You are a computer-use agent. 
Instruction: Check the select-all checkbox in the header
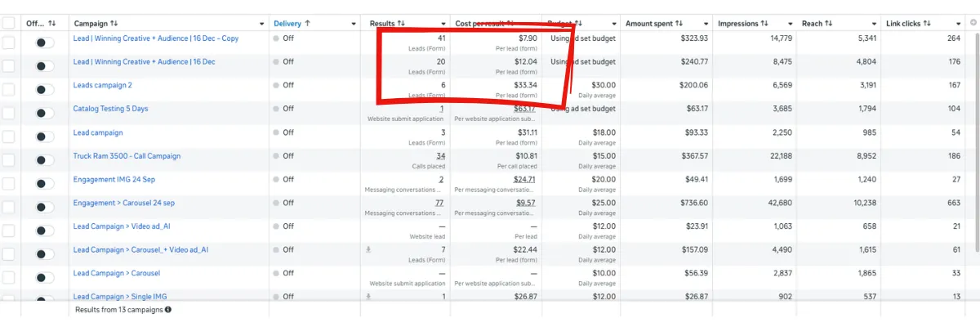pyautogui.click(x=9, y=24)
